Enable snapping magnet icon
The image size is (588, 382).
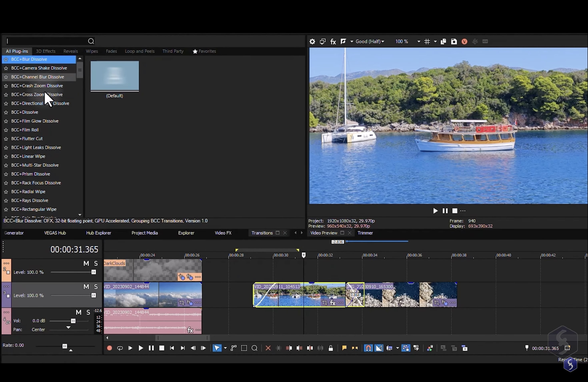[368, 348]
